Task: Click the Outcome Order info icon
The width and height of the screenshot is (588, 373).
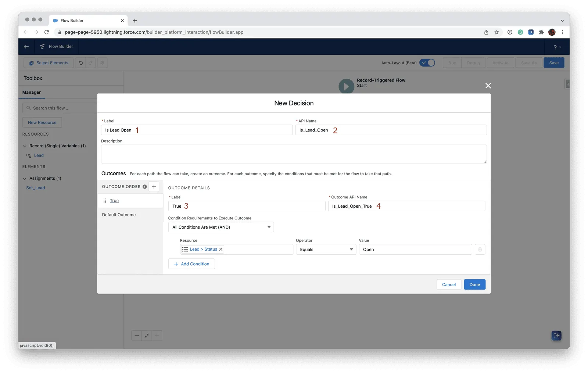Action: click(145, 187)
